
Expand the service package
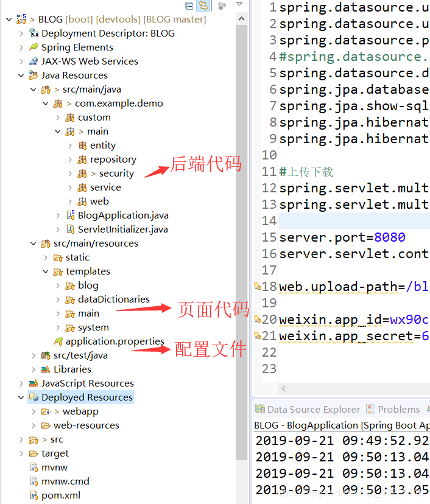coord(70,187)
